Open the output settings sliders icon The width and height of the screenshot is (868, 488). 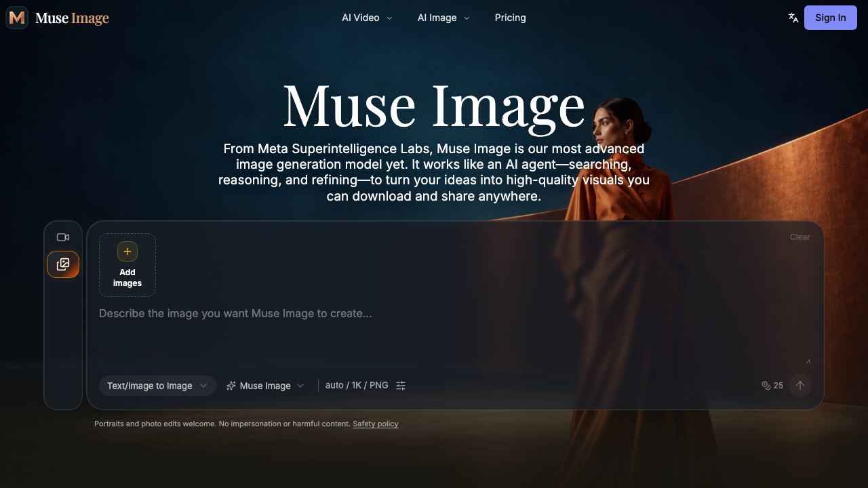[x=401, y=386]
